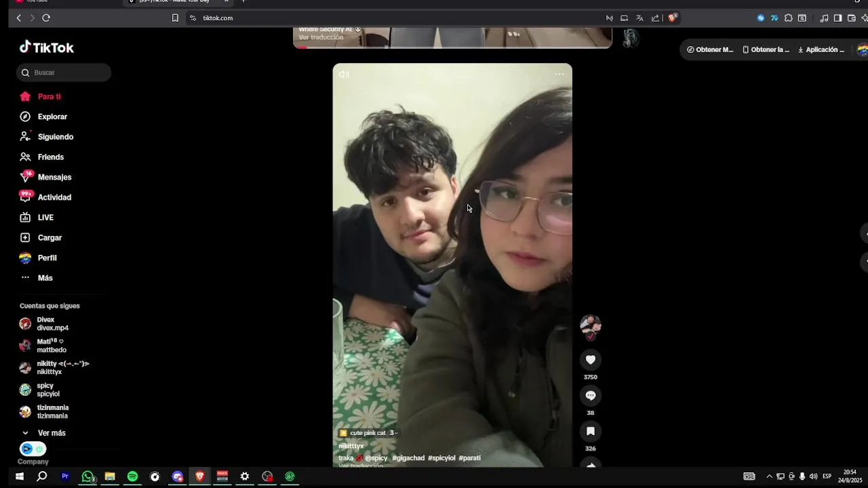The width and height of the screenshot is (868, 488).
Task: Go to Explorar section
Action: (43, 117)
